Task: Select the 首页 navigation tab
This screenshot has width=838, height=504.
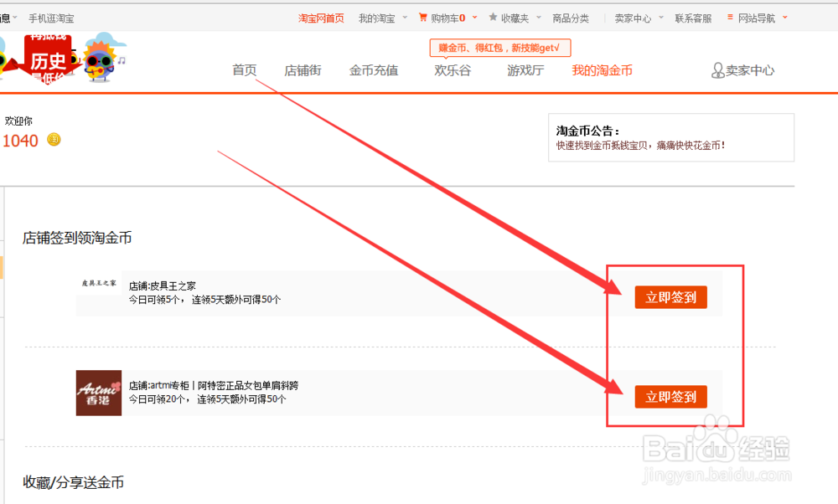Action: [245, 70]
